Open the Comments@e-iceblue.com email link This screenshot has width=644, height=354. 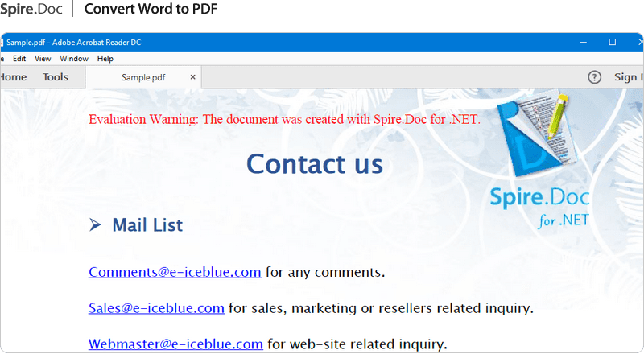point(175,272)
